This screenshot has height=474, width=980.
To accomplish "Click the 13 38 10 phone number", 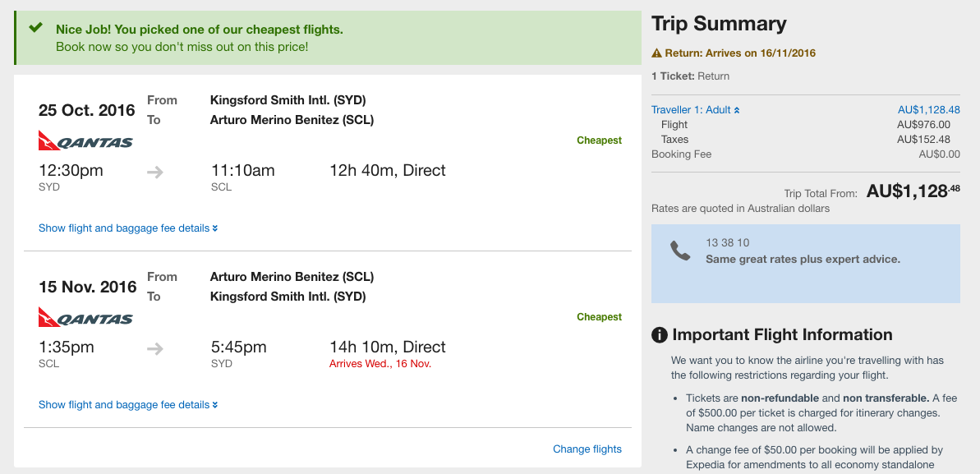I will tap(728, 242).
